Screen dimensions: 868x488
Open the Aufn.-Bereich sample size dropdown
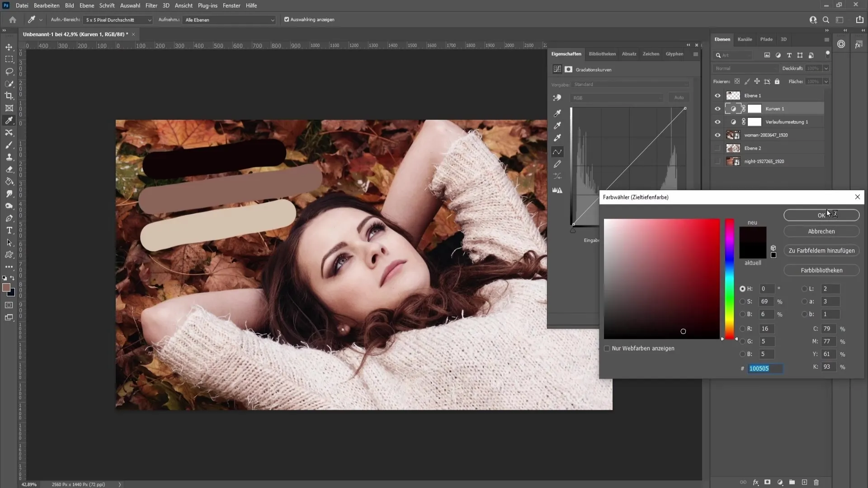point(118,20)
